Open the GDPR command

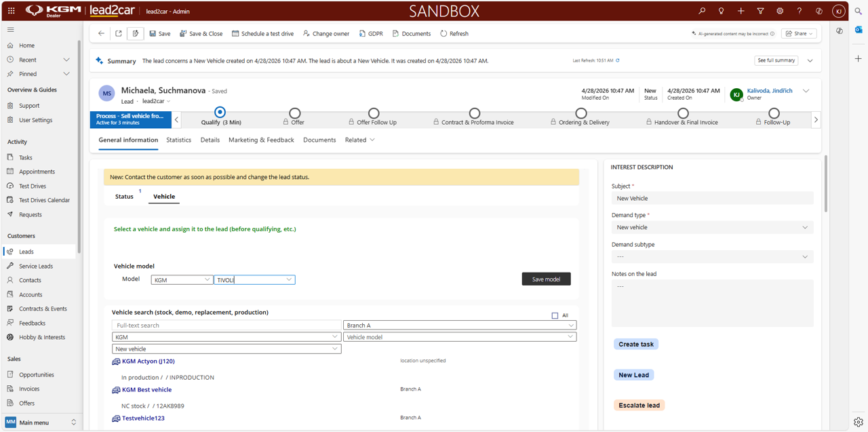[x=371, y=33]
